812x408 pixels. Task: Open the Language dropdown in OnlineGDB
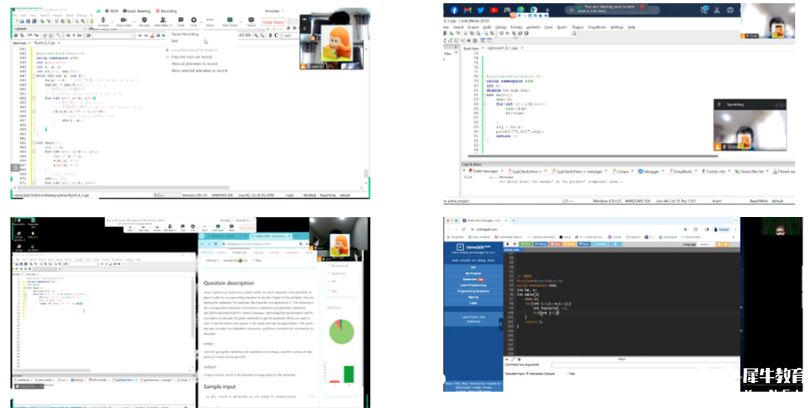[x=705, y=244]
